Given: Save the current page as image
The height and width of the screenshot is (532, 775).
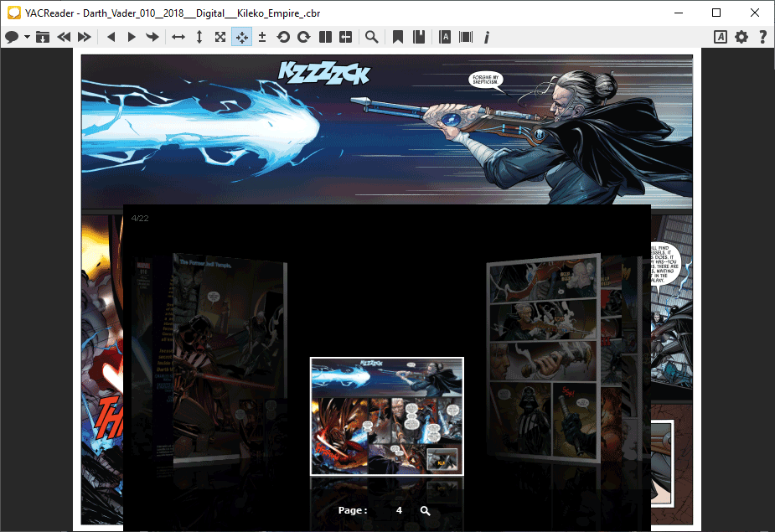Looking at the screenshot, I should click(43, 37).
